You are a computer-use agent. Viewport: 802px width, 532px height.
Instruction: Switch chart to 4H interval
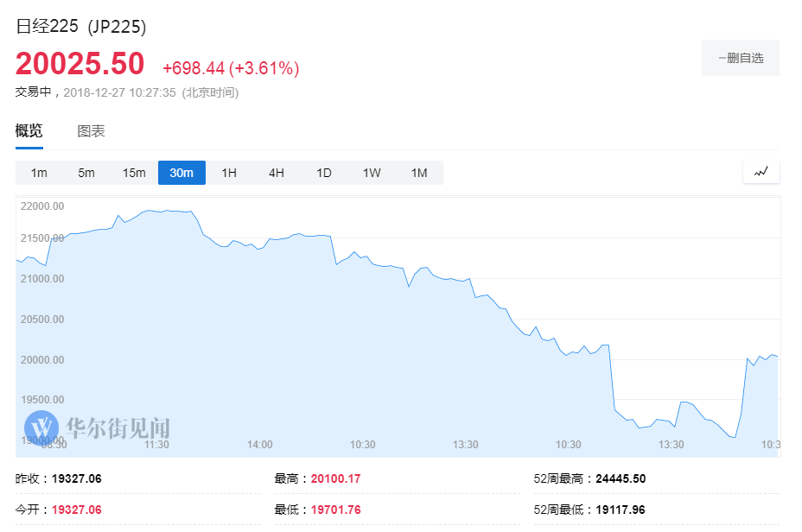pyautogui.click(x=277, y=173)
